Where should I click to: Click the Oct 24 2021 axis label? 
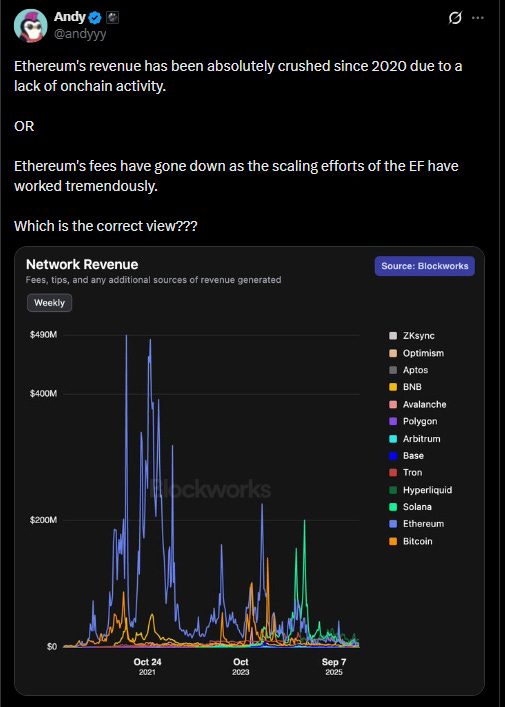coord(147,666)
